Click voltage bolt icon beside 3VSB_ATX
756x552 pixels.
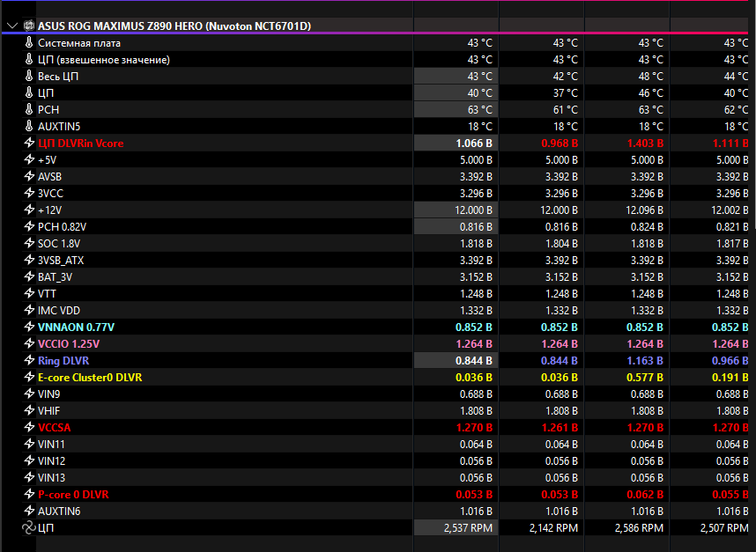point(29,260)
